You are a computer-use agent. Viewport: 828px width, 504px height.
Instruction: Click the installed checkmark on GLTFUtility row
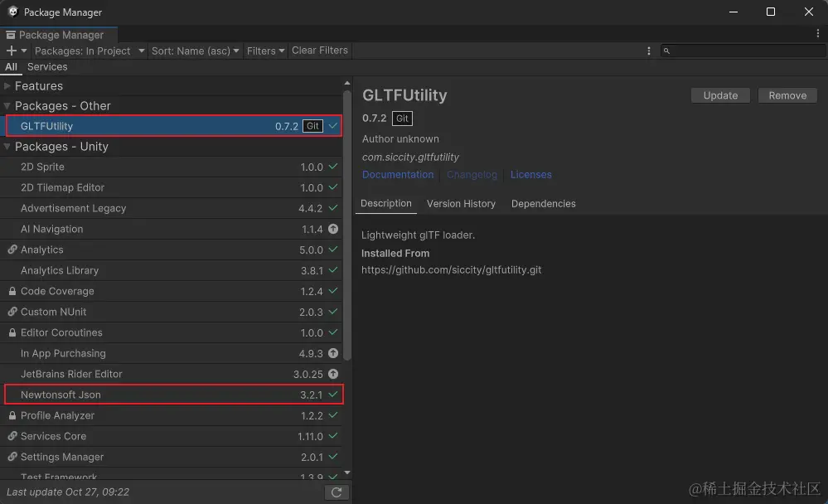tap(332, 126)
